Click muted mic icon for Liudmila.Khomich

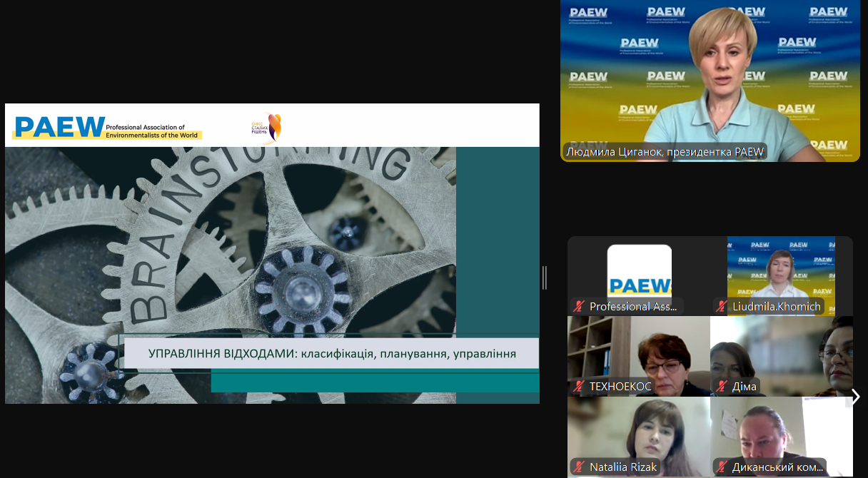tap(722, 307)
